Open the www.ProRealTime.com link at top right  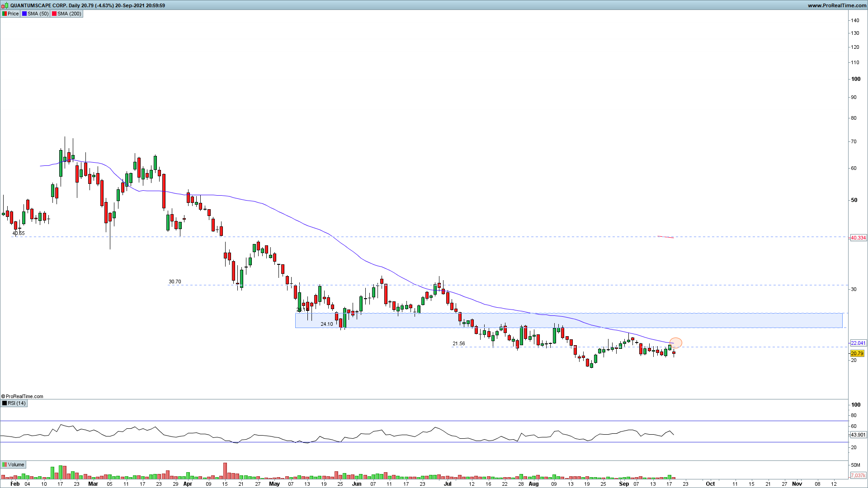click(x=836, y=5)
